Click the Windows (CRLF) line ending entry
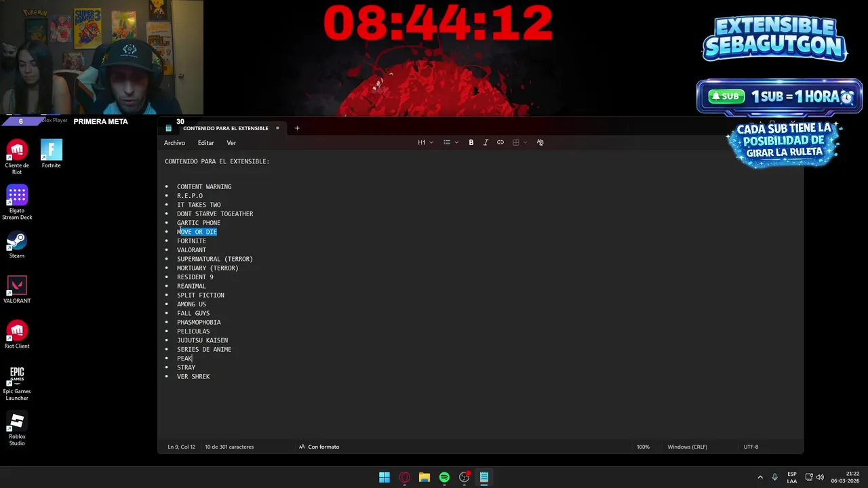 coord(687,447)
